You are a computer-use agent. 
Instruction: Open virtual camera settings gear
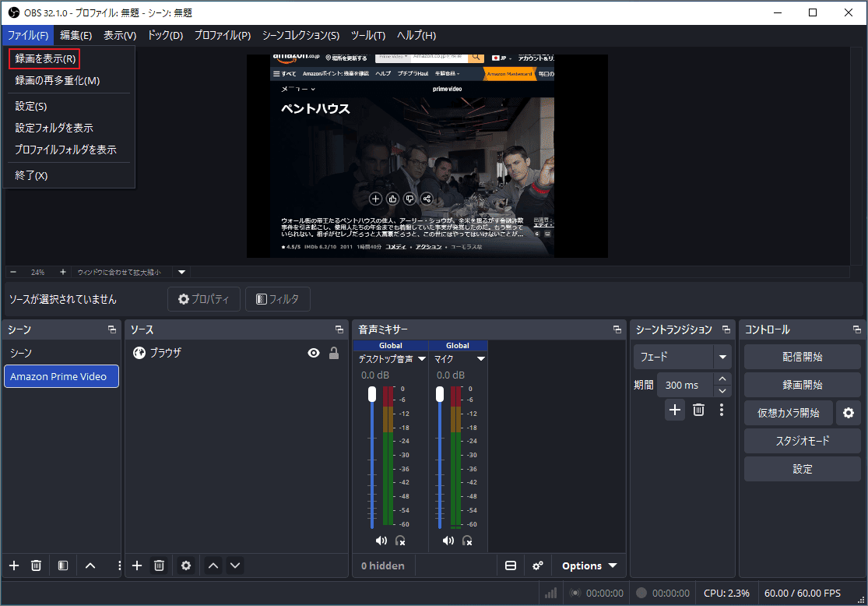848,413
